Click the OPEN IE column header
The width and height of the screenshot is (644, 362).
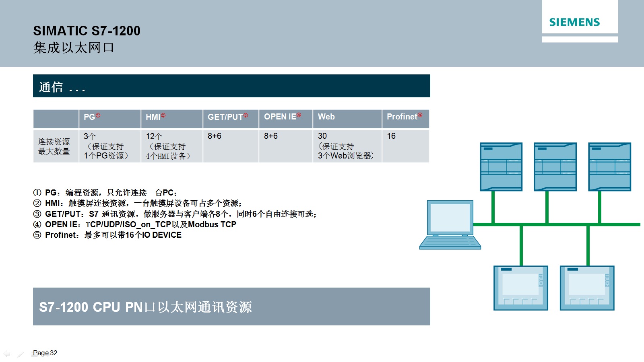(x=286, y=119)
